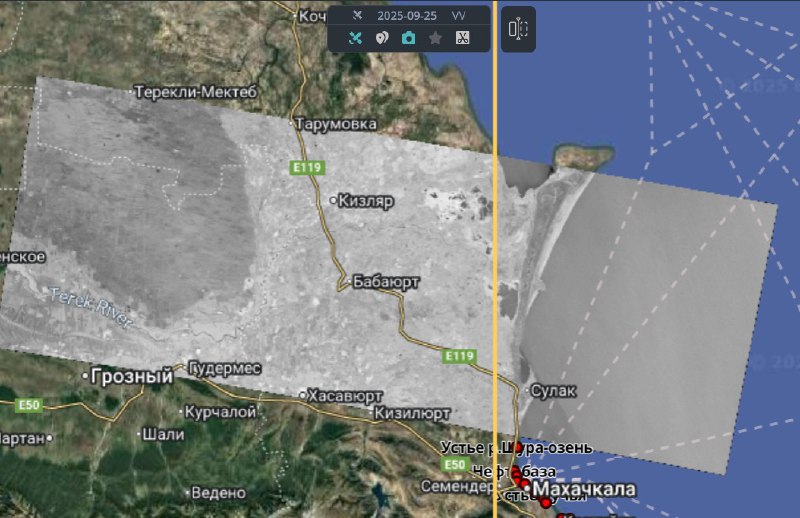800x518 pixels.
Task: Click the Сулак settlement label
Action: (x=553, y=390)
